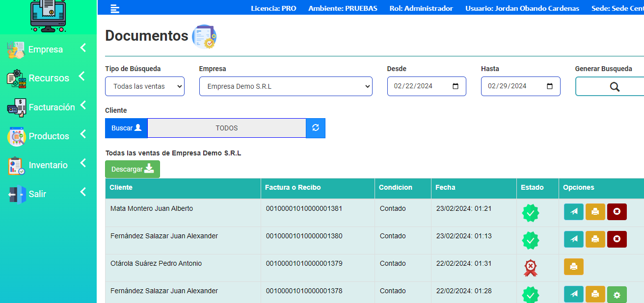Click the rejected status badge for invoice 1379

click(x=530, y=268)
